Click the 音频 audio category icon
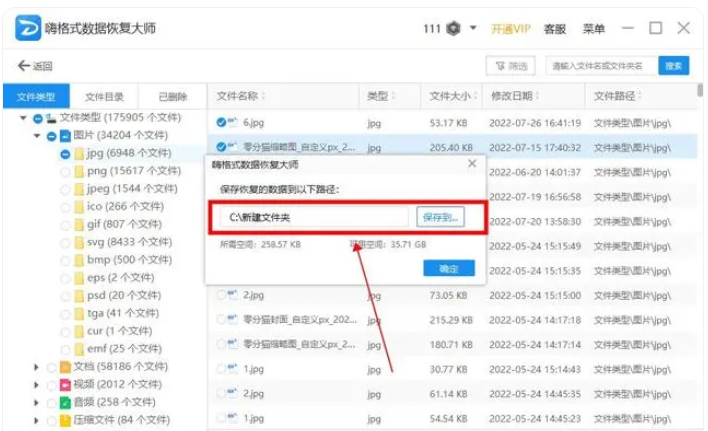 pyautogui.click(x=65, y=401)
